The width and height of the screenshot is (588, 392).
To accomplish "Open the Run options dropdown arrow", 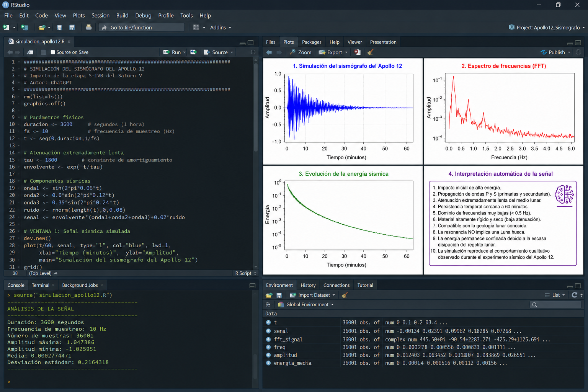I will pos(185,52).
